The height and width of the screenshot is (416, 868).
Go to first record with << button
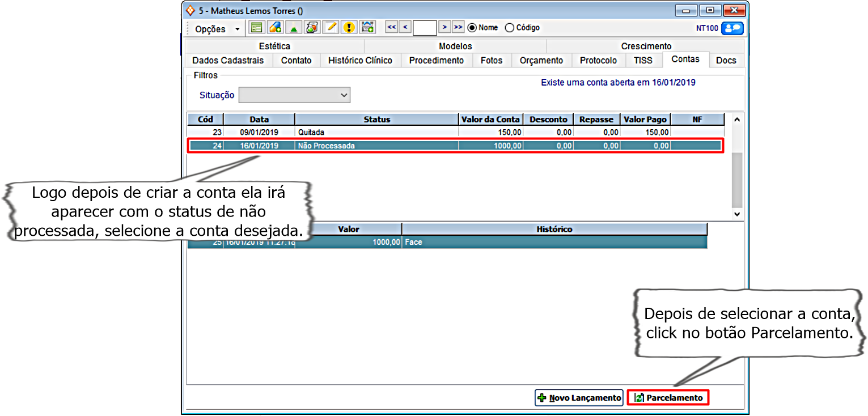[391, 27]
